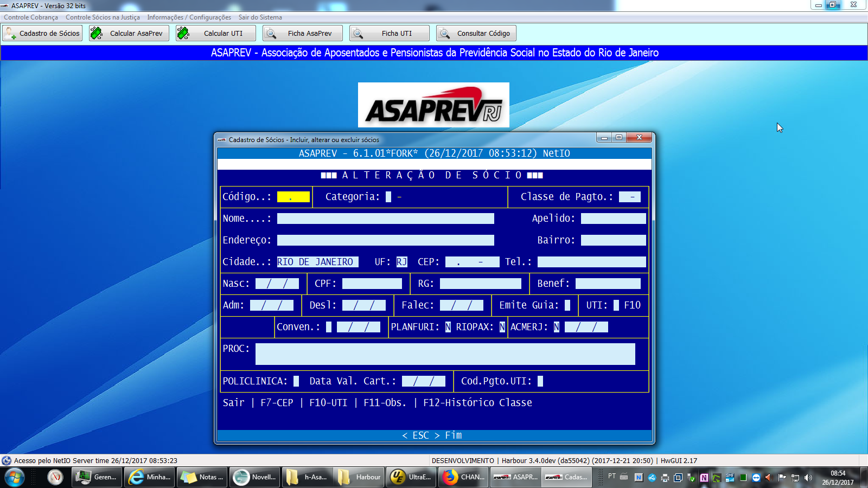Click the Cadastro de Sócios toolbar icon
This screenshot has height=488, width=868.
tap(10, 33)
